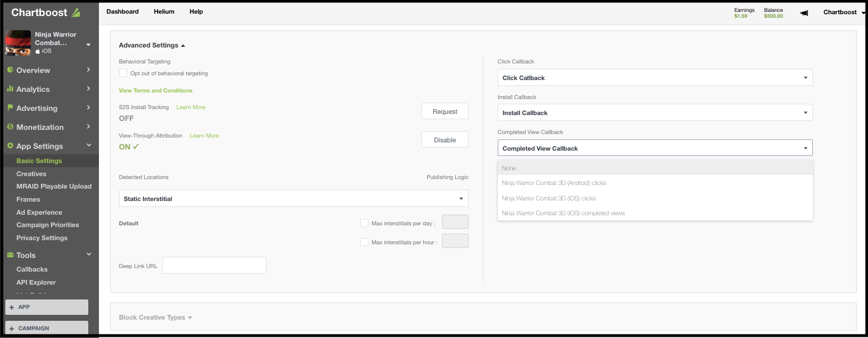This screenshot has width=868, height=338.
Task: Click the megaphone announcements icon
Action: coord(804,12)
